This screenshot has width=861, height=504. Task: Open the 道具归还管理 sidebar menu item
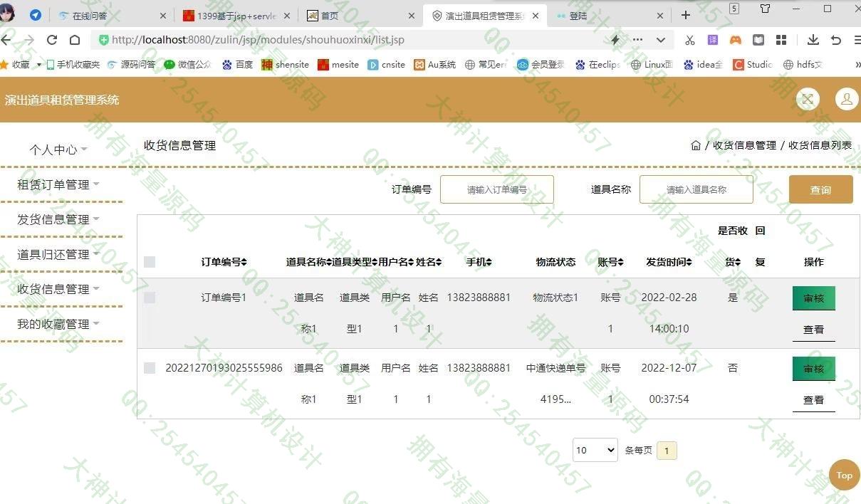click(58, 254)
